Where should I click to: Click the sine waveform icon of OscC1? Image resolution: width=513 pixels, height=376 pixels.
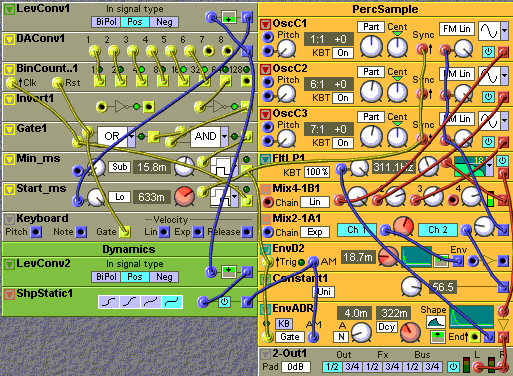[489, 31]
